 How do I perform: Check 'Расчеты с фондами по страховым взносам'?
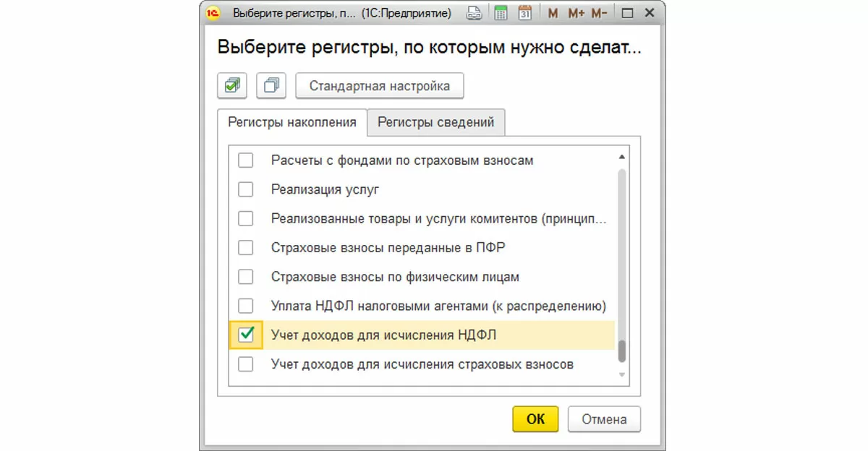[246, 160]
